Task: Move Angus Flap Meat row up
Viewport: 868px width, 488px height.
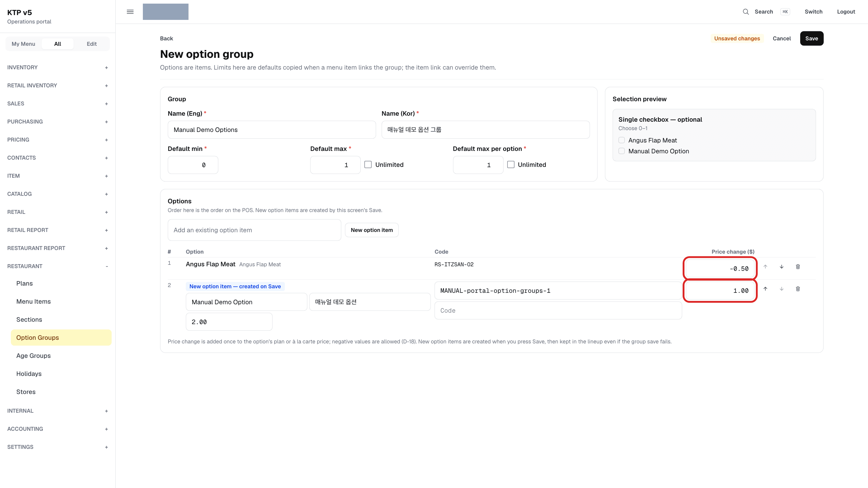Action: click(765, 267)
